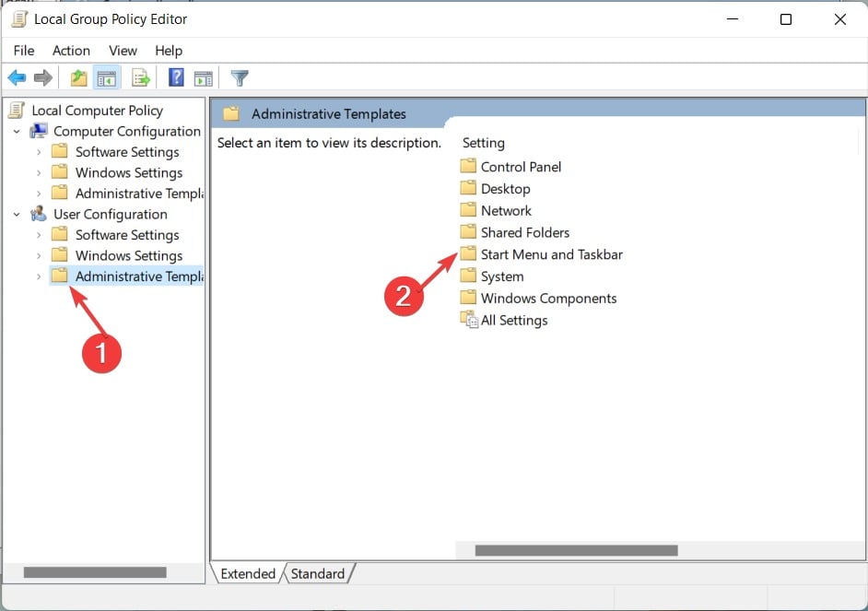Open the File menu

(x=24, y=51)
